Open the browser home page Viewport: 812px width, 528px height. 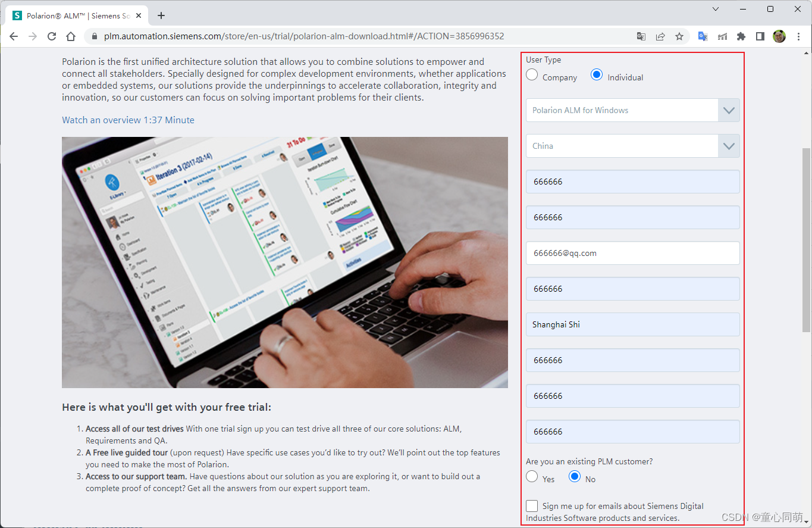[x=71, y=36]
